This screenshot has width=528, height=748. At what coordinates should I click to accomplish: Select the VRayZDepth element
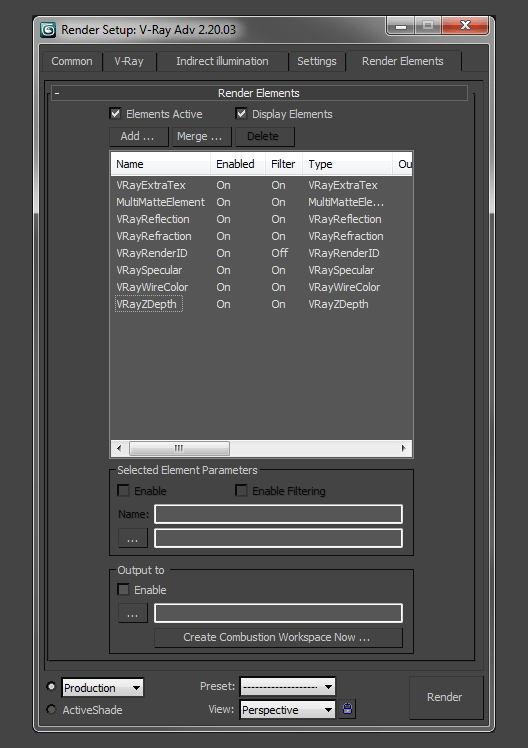(261, 304)
